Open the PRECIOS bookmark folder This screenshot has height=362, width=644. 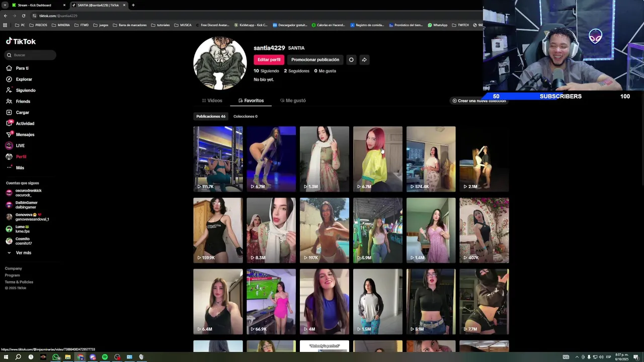coord(38,25)
